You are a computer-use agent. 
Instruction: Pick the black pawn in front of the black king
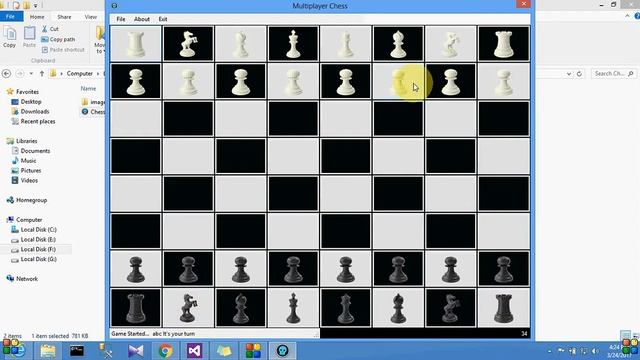click(293, 269)
